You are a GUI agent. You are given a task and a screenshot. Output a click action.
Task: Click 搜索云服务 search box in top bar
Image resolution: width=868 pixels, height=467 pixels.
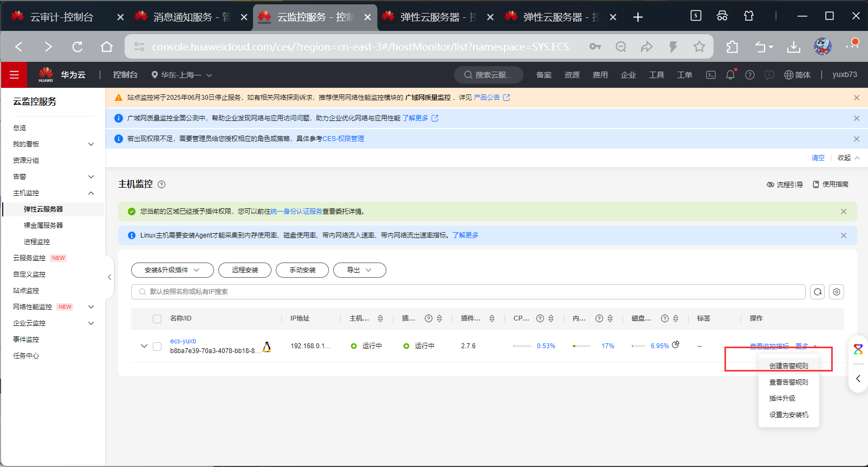click(489, 75)
